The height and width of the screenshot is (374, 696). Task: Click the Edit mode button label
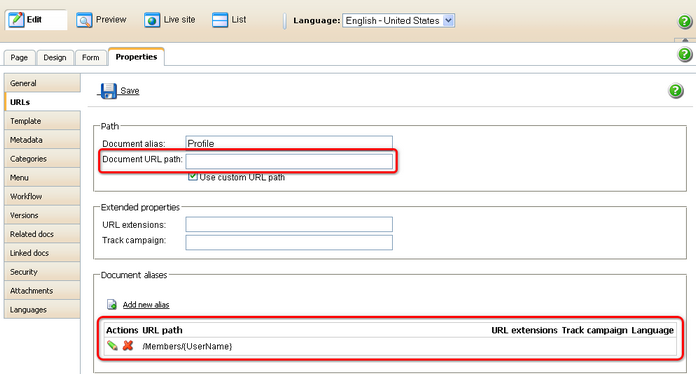(x=34, y=20)
